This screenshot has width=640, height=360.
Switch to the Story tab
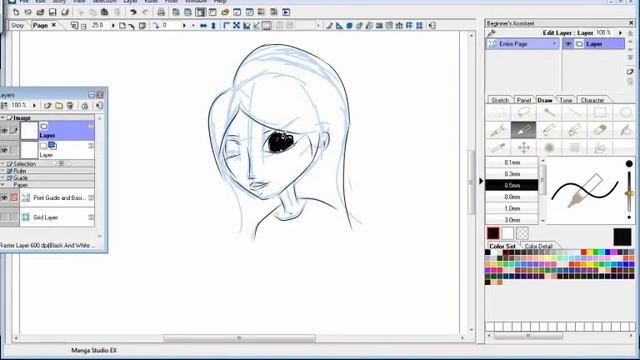17,25
